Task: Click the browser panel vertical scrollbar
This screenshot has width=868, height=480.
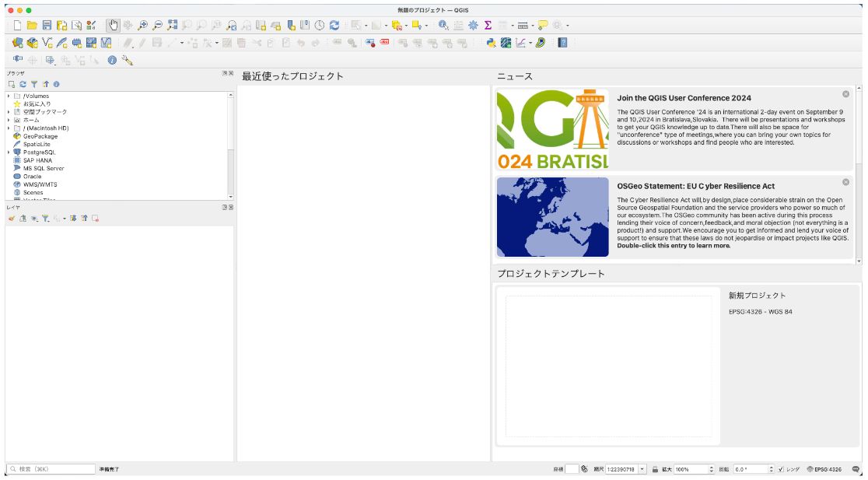Action: pyautogui.click(x=230, y=145)
